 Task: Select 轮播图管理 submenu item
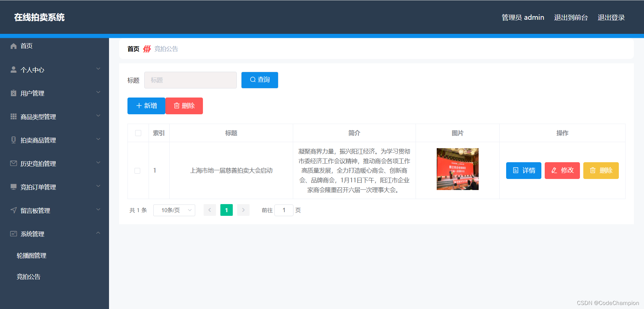(32, 255)
